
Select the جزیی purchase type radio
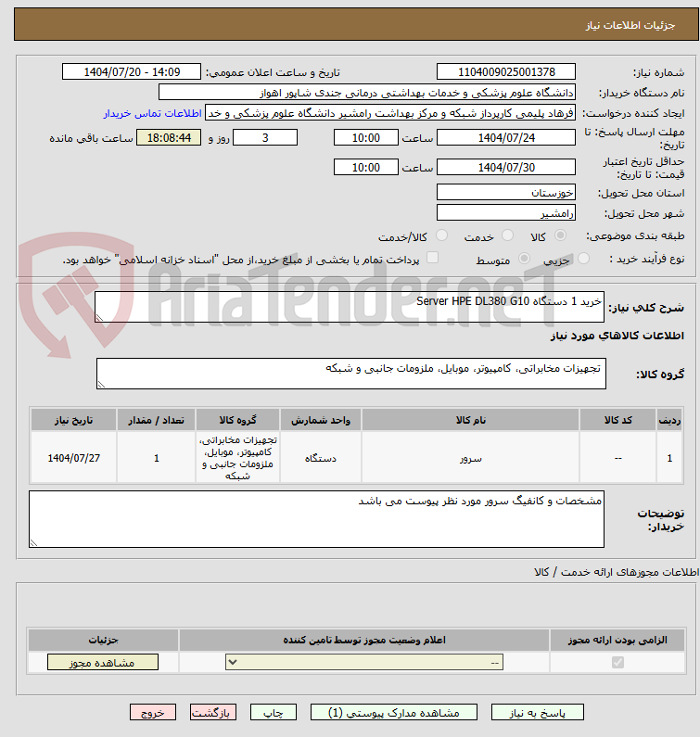[583, 259]
